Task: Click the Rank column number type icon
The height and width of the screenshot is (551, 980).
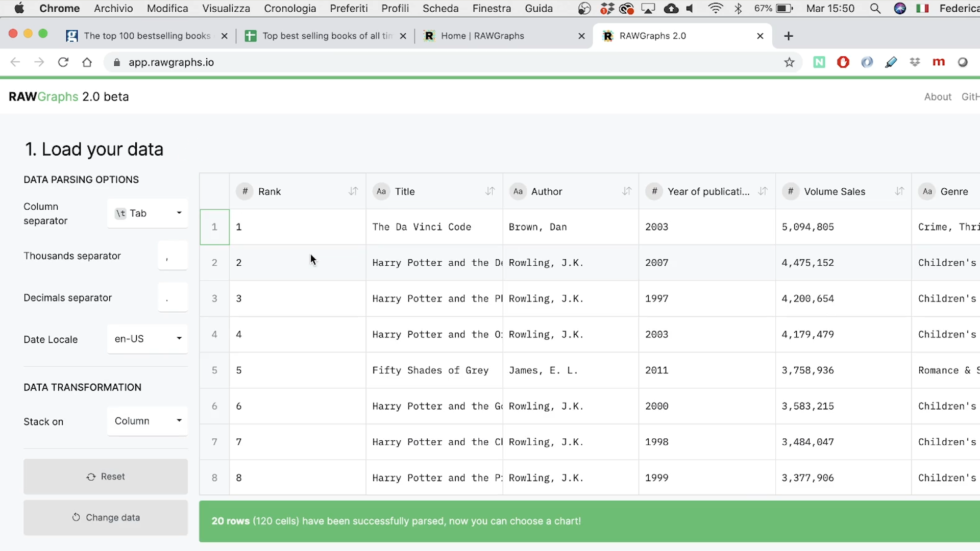Action: click(x=245, y=191)
